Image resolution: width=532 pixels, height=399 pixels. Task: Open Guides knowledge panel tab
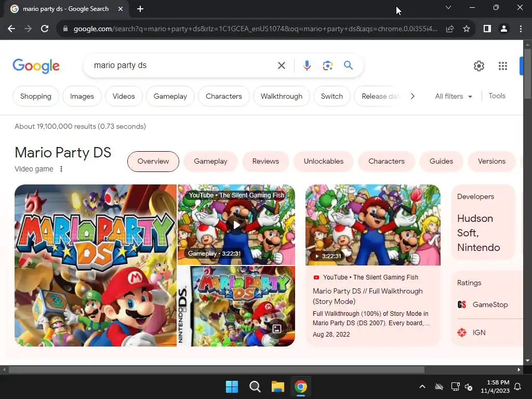(x=442, y=162)
